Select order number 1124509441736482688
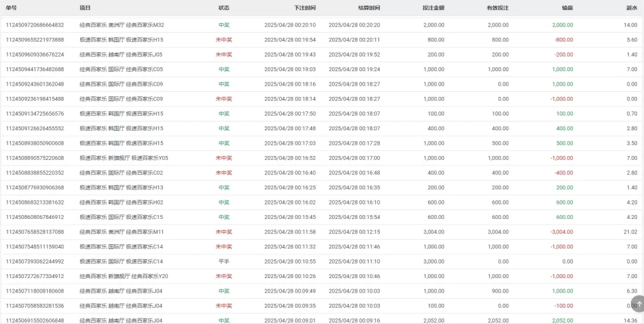The width and height of the screenshot is (644, 324). [x=35, y=69]
